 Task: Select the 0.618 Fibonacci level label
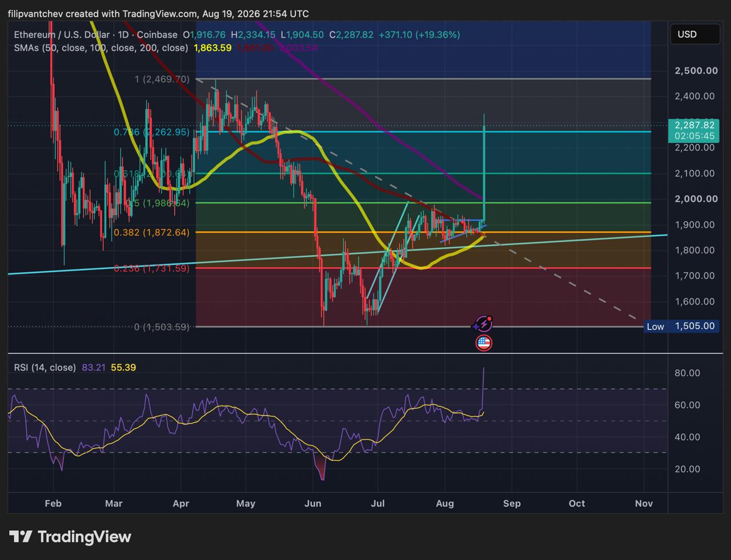point(151,173)
